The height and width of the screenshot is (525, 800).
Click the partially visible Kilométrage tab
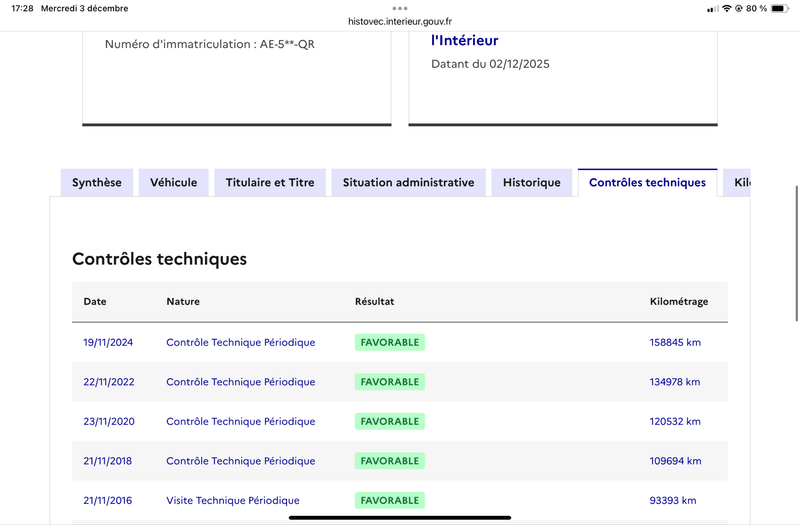(x=739, y=183)
